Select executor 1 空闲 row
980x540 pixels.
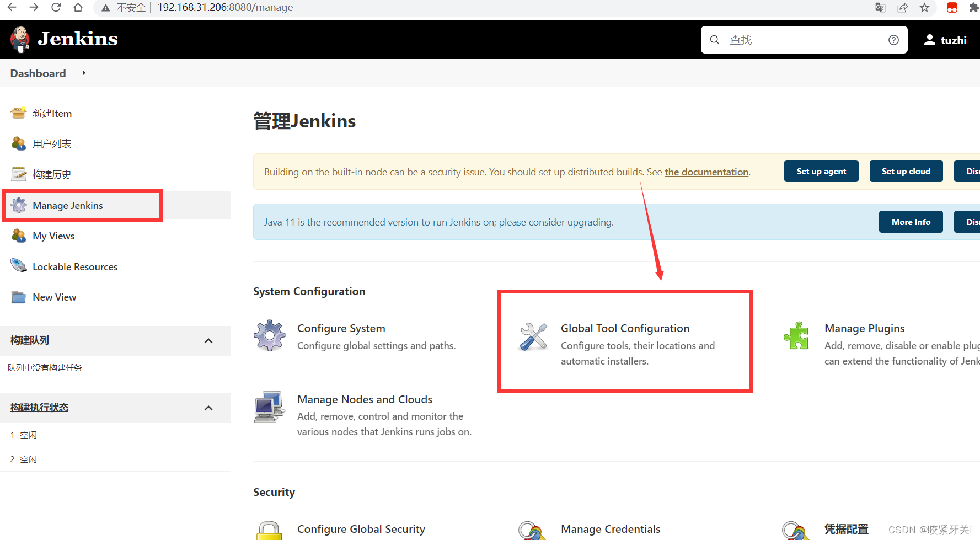[115, 435]
